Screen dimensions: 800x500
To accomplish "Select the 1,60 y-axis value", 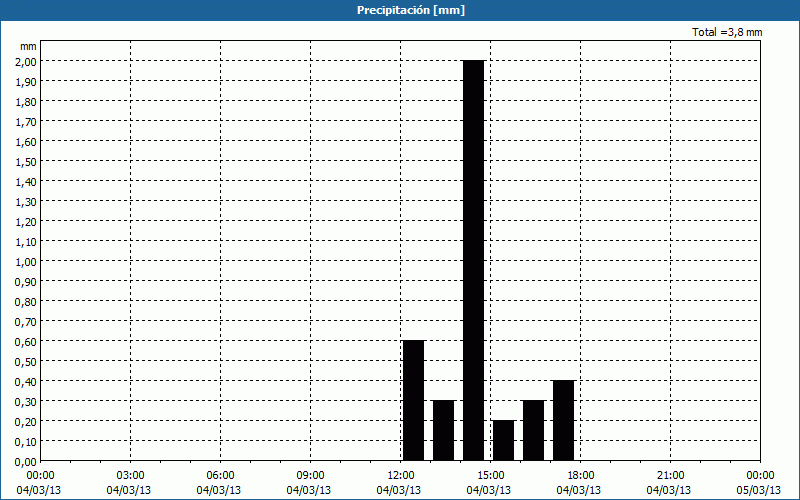I will coord(27,141).
